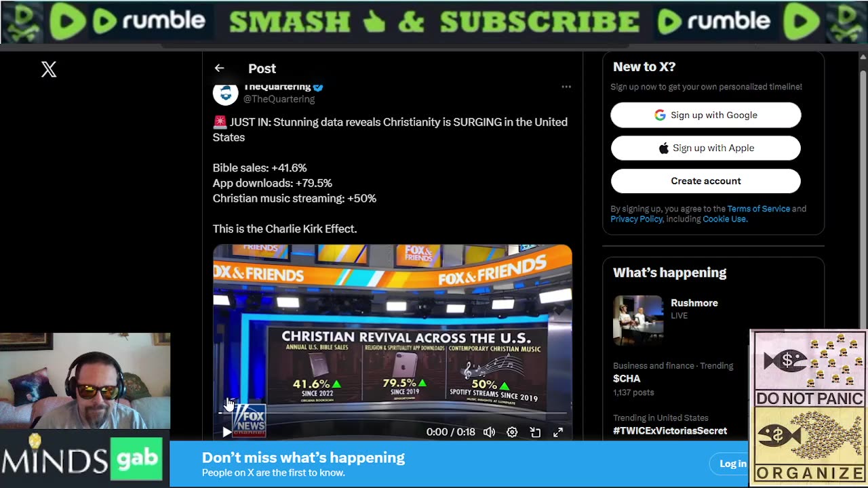The height and width of the screenshot is (488, 868).
Task: Click the Fox & Friends video thumbnail
Action: 392,342
